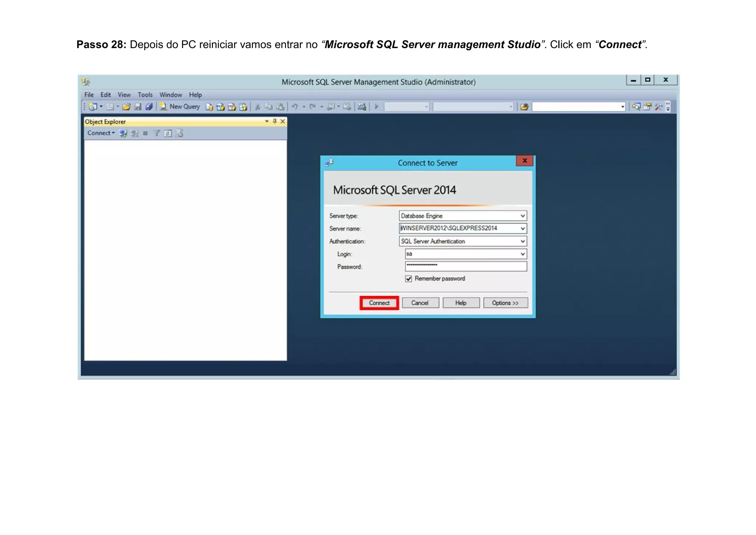Click the Start Debugging play arrow
Image resolution: width=756 pixels, height=535 pixels.
pos(377,107)
